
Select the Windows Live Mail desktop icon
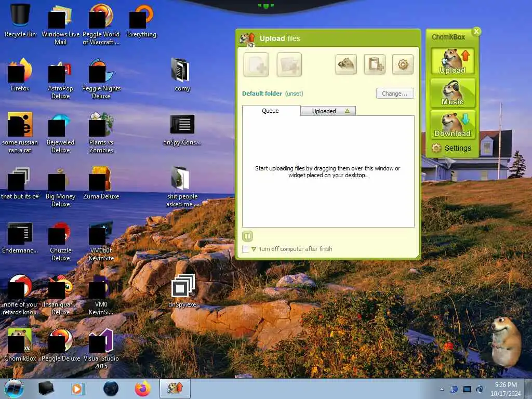click(x=60, y=24)
